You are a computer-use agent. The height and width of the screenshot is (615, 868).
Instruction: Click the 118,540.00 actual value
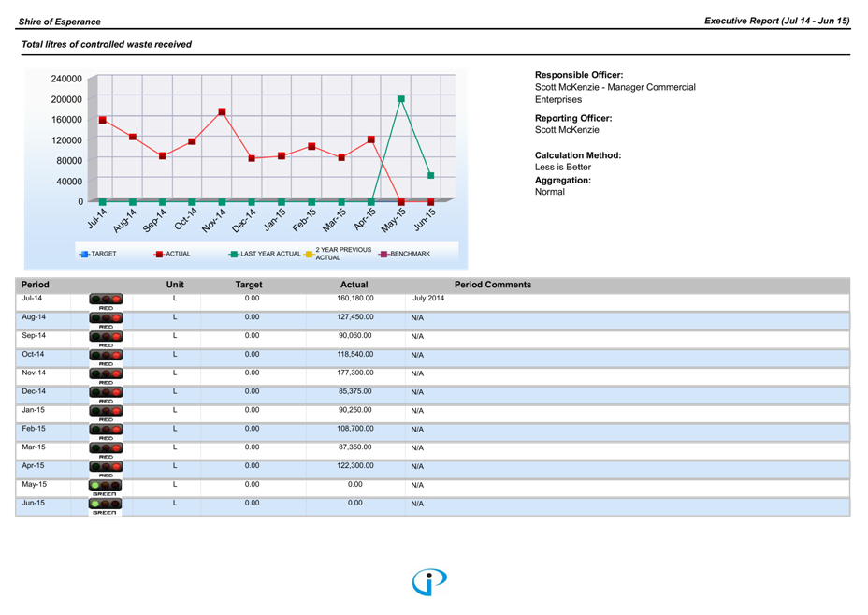354,354
